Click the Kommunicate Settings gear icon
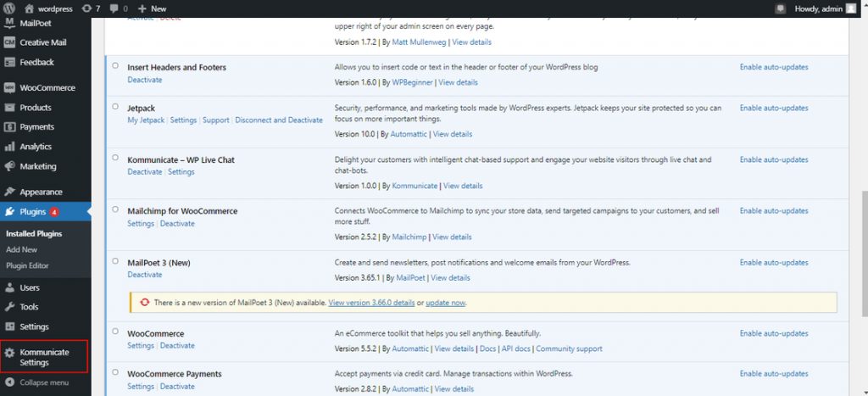The height and width of the screenshot is (396, 868). click(9, 352)
